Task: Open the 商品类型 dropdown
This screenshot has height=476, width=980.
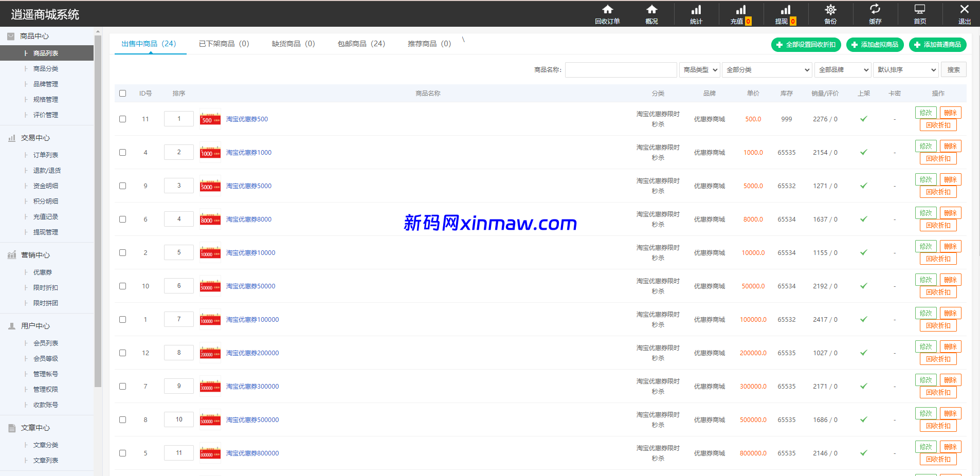Action: click(x=700, y=70)
